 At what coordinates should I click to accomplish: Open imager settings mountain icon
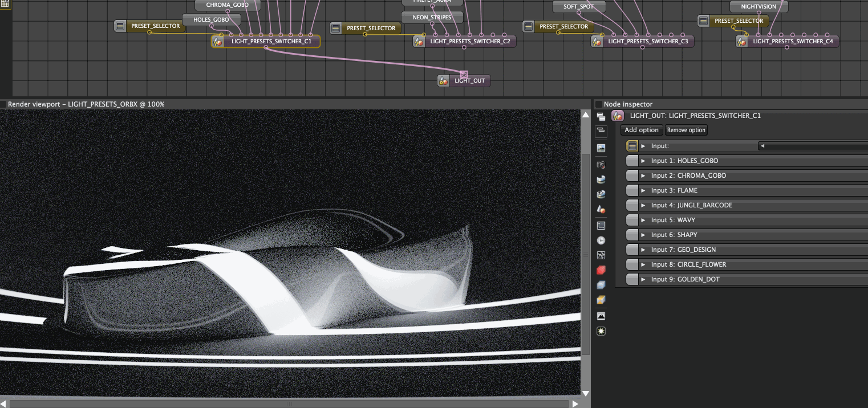601,316
